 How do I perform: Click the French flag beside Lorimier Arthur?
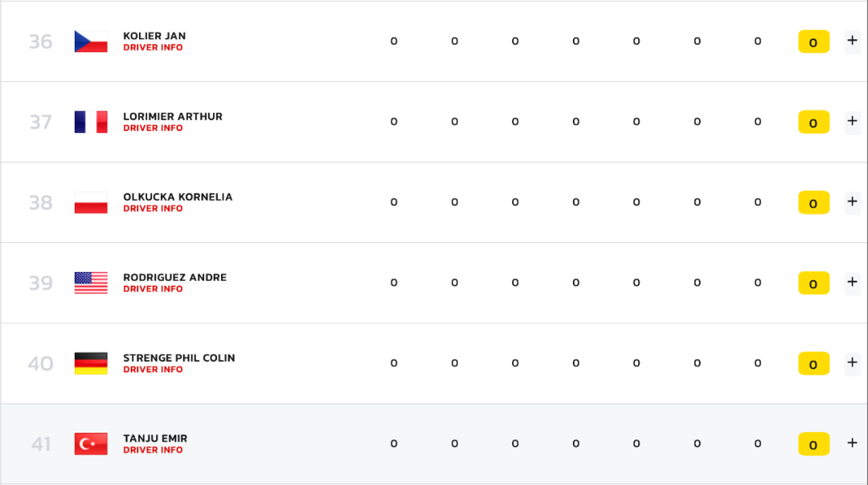[x=91, y=122]
